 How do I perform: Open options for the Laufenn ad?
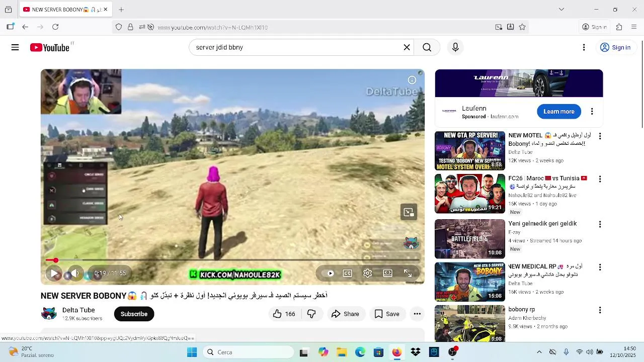coord(592,112)
